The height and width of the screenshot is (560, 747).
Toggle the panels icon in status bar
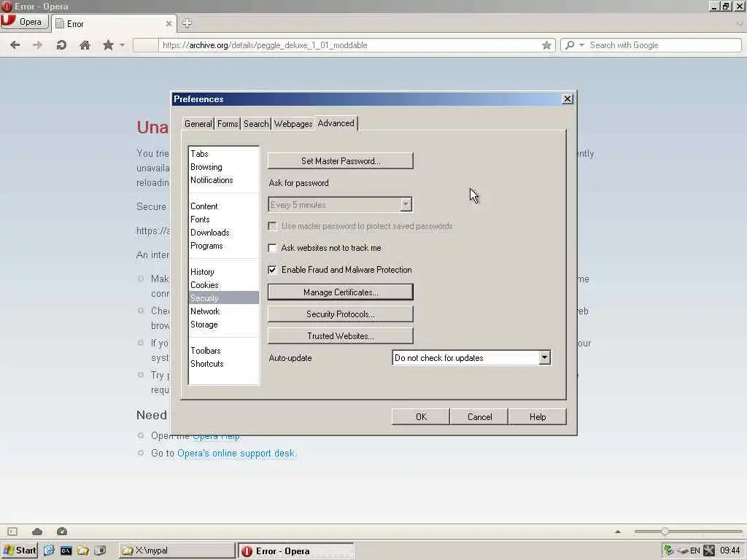tap(12, 532)
